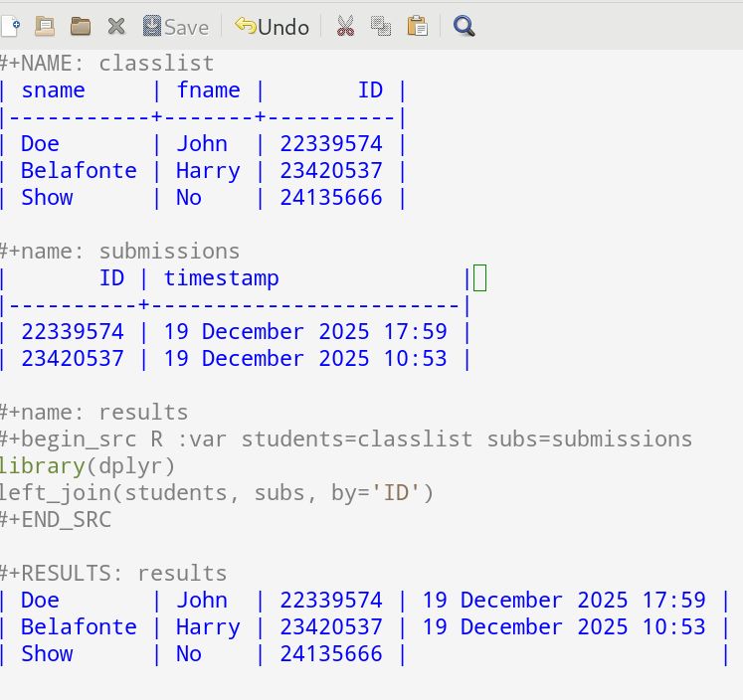Click the '#+name: submissions' line
The width and height of the screenshot is (743, 700).
(120, 252)
